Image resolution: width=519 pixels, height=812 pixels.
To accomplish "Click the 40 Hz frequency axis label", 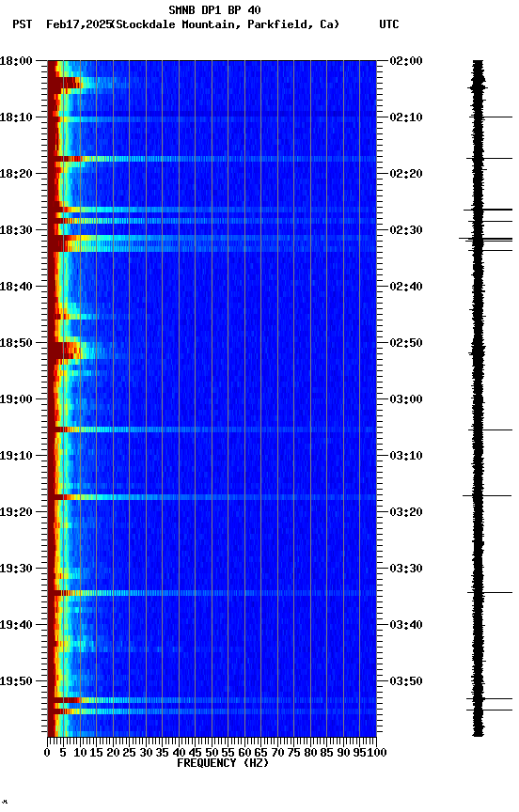I will (x=179, y=753).
